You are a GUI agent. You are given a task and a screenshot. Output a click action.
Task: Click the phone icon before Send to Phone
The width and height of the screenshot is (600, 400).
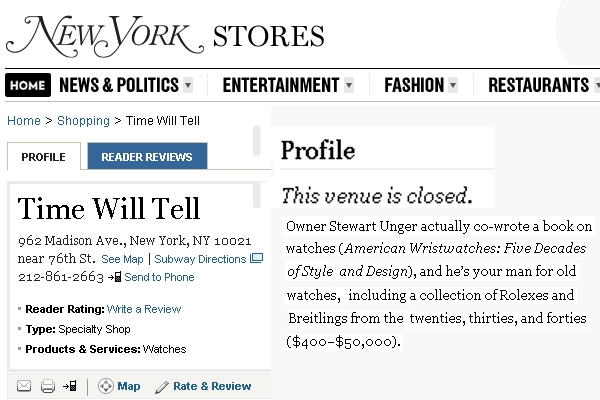pyautogui.click(x=114, y=277)
